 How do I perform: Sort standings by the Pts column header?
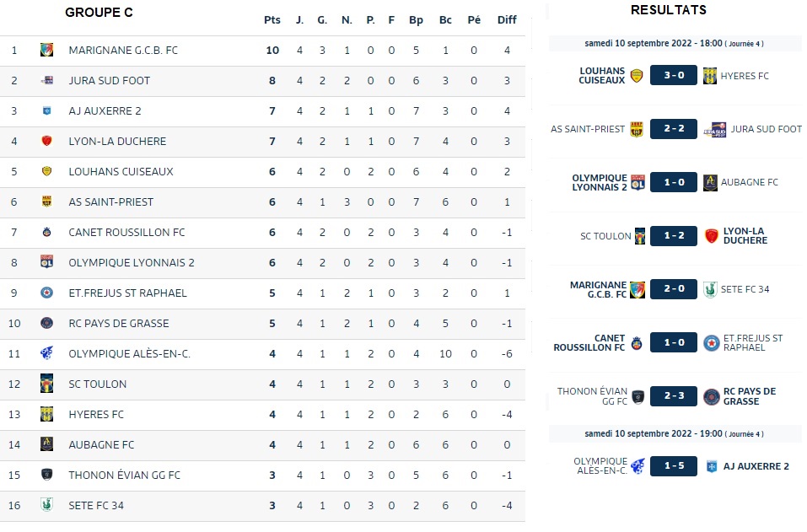pyautogui.click(x=272, y=20)
